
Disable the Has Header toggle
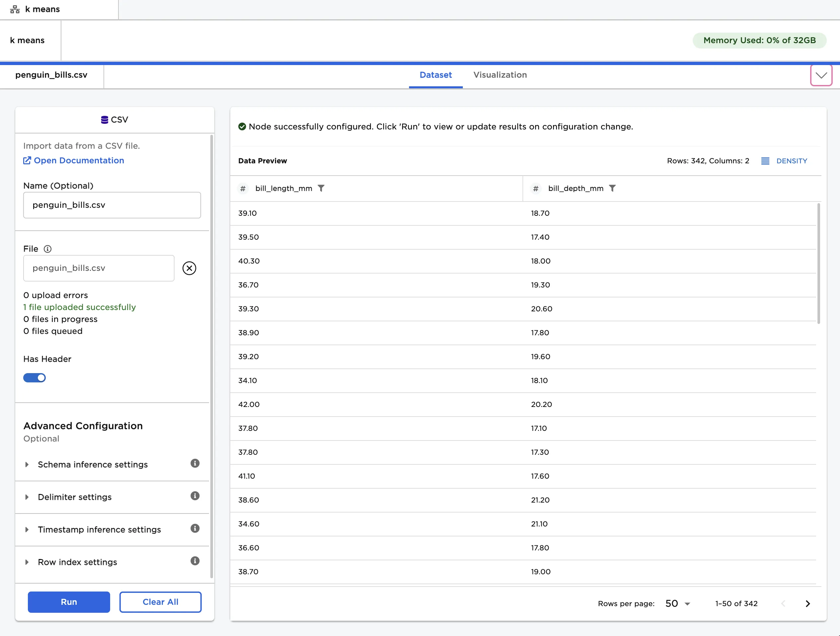click(x=34, y=378)
